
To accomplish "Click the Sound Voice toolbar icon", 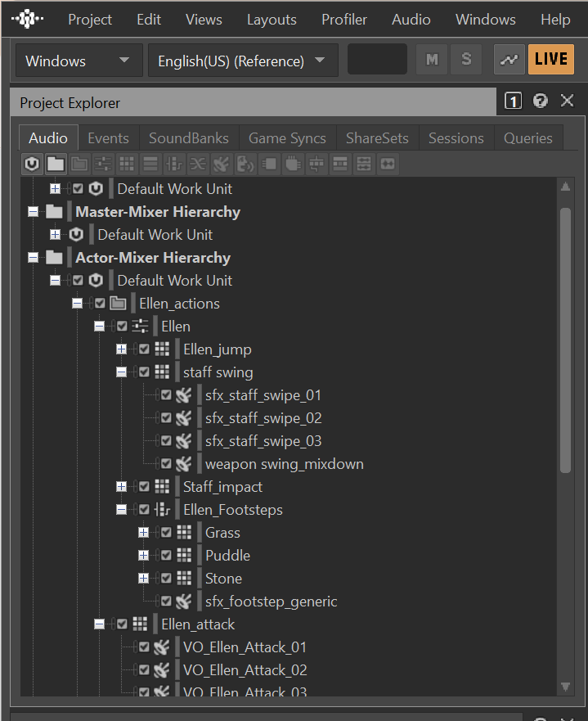I will click(x=245, y=164).
